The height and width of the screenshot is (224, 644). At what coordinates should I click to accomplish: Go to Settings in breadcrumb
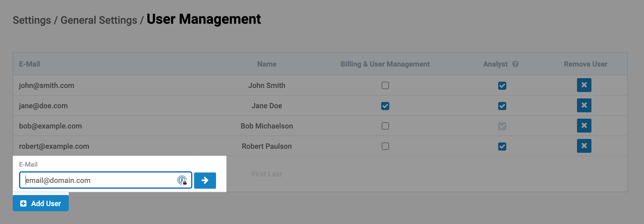32,20
